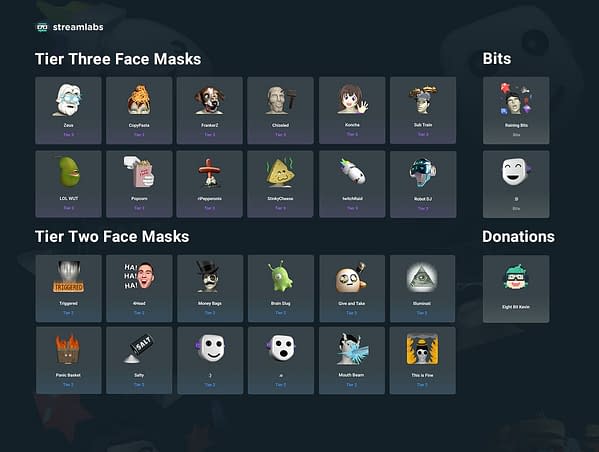Viewport: 599px width, 452px height.
Task: Select the Zeus face mask
Action: click(68, 110)
